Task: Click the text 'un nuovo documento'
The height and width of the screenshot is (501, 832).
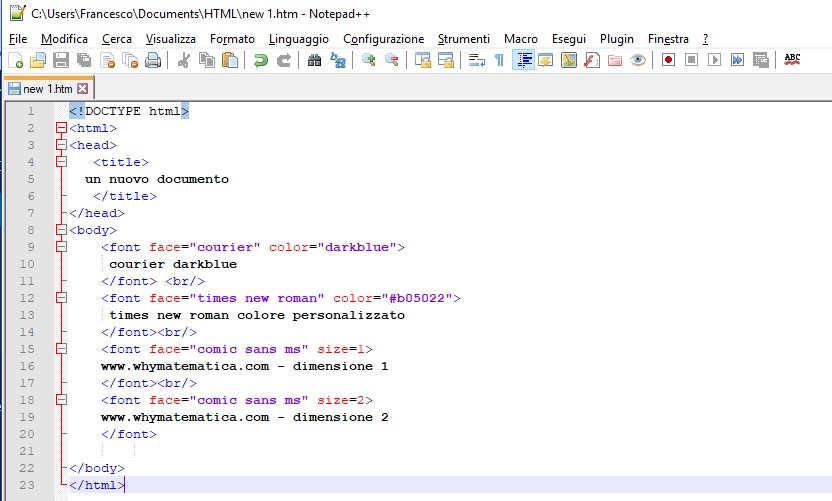Action: [x=157, y=179]
